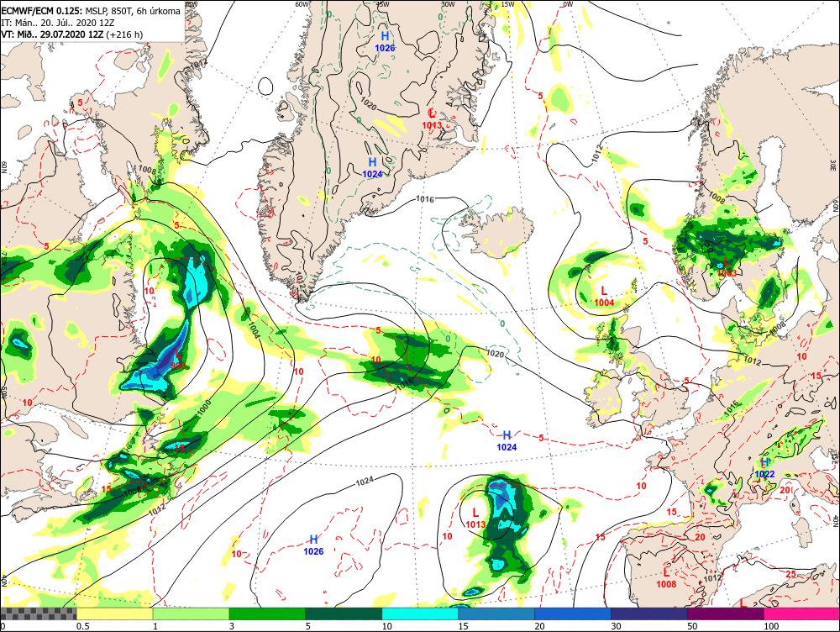The image size is (840, 632).
Task: Click the L 1003 low over Scandinavia
Action: [727, 267]
